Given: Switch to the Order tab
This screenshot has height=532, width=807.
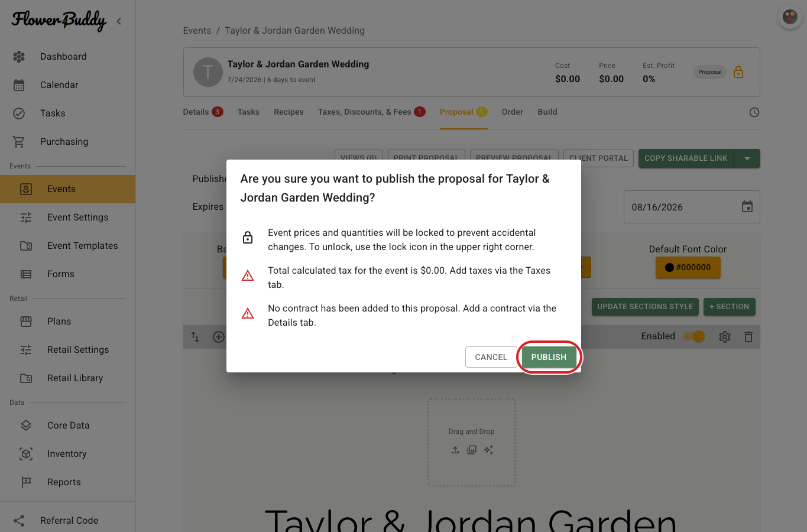Looking at the screenshot, I should pyautogui.click(x=513, y=112).
